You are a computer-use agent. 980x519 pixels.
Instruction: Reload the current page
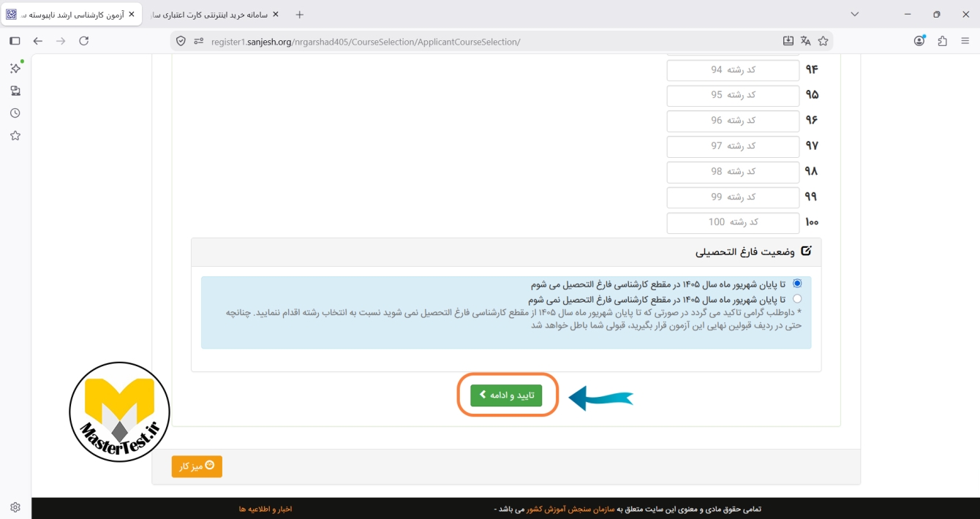(x=83, y=41)
